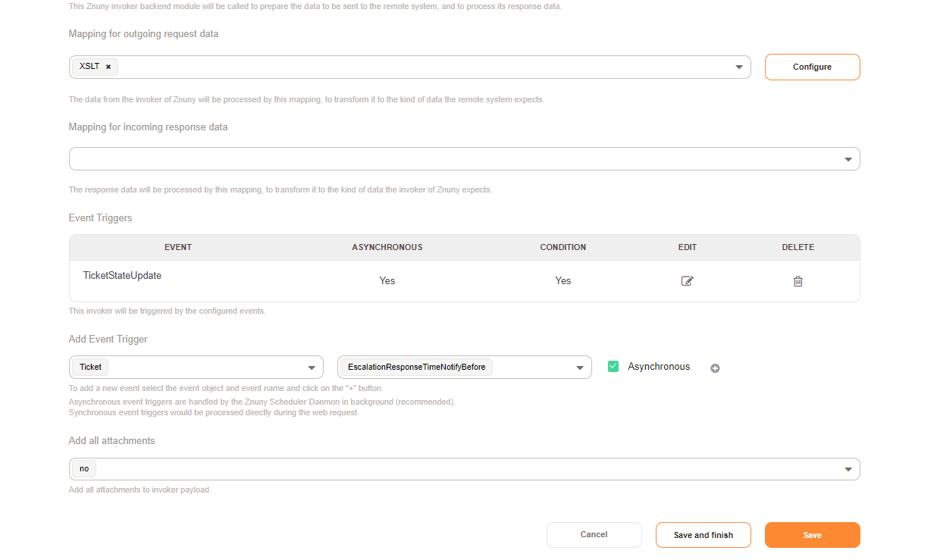Toggle the Asynchronous checkbox
The height and width of the screenshot is (560, 937).
[x=613, y=367]
